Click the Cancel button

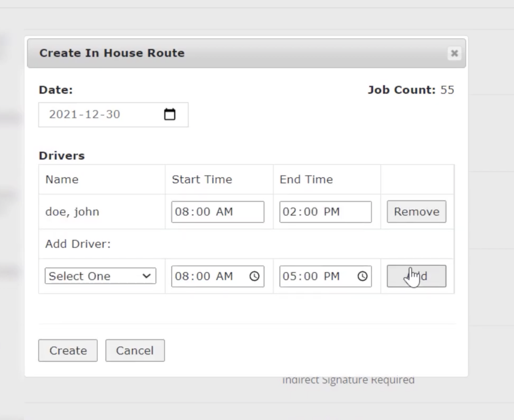pyautogui.click(x=135, y=350)
